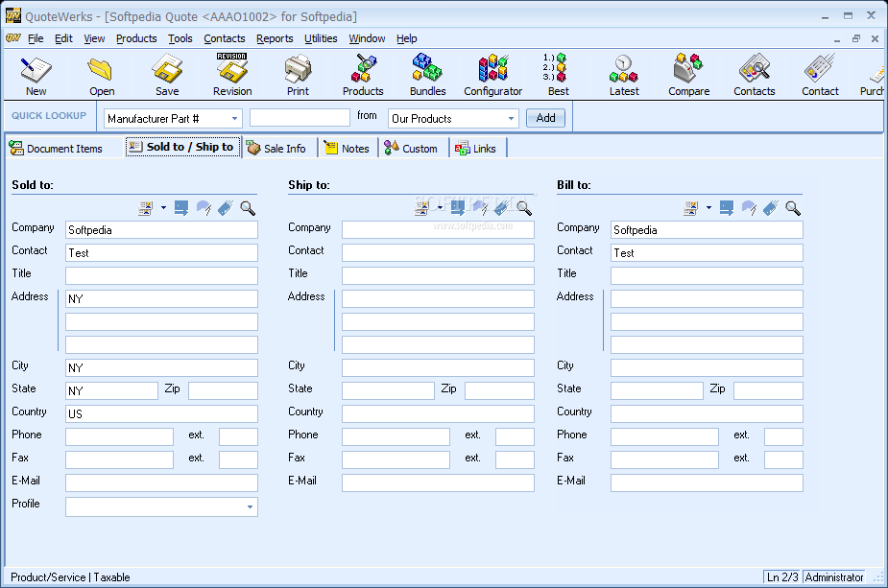Screen dimensions: 888x588
Task: Click the New quote toolbar icon
Action: click(36, 76)
